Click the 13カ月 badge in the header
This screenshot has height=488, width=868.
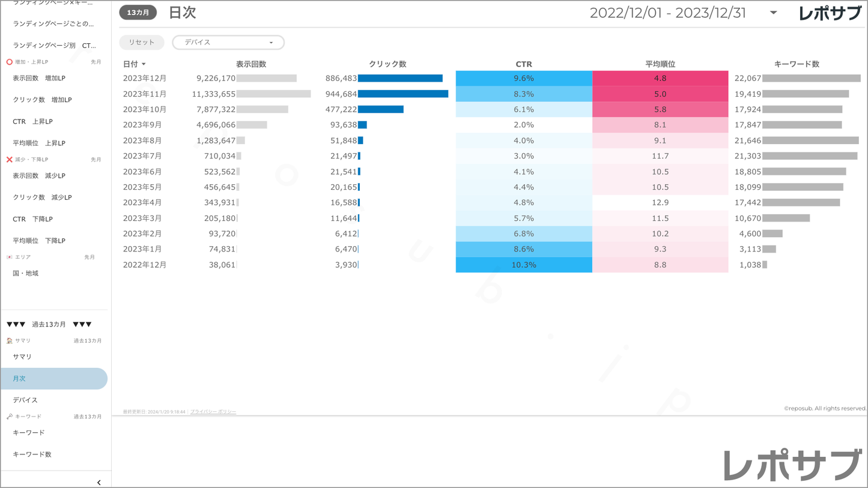coord(138,13)
